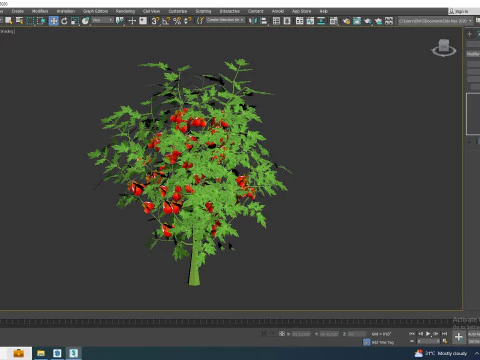The width and height of the screenshot is (480, 360).
Task: Open Schematic View icon
Action: (321, 21)
